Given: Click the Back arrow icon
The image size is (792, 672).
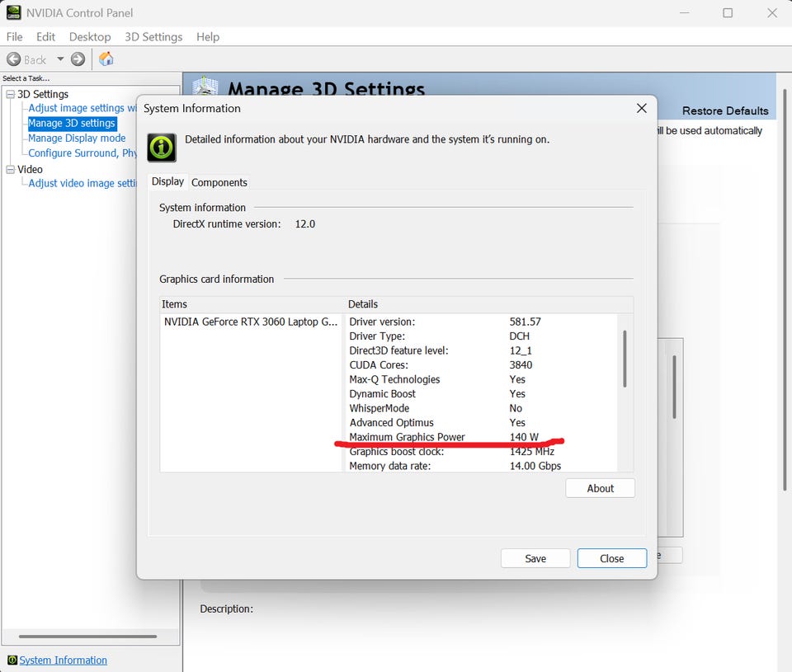Looking at the screenshot, I should pyautogui.click(x=14, y=59).
